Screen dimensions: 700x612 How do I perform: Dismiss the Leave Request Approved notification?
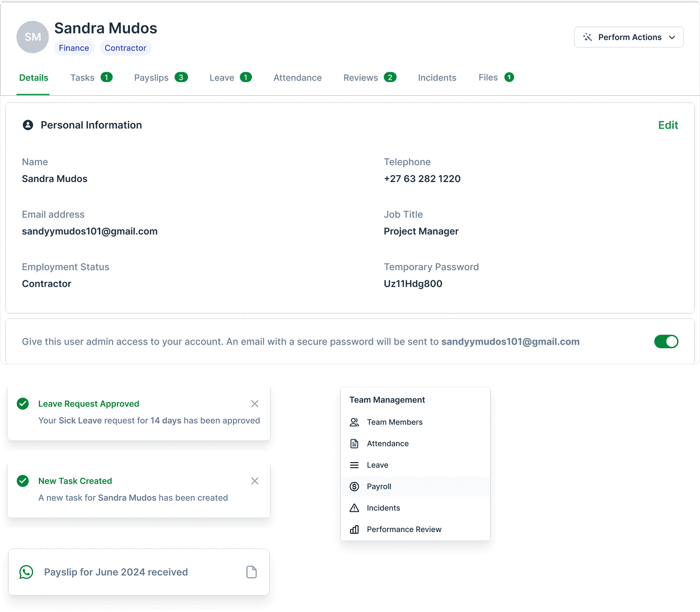coord(255,404)
